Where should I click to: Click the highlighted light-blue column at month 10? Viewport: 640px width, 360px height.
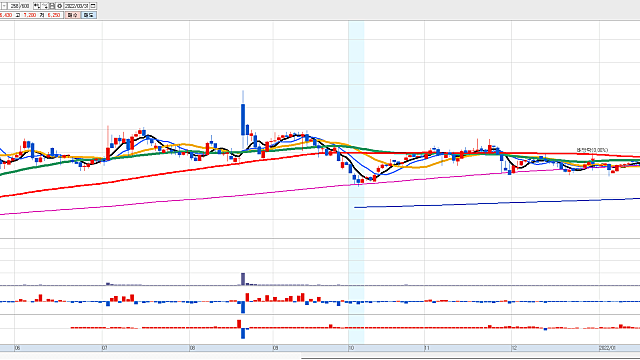pyautogui.click(x=356, y=182)
